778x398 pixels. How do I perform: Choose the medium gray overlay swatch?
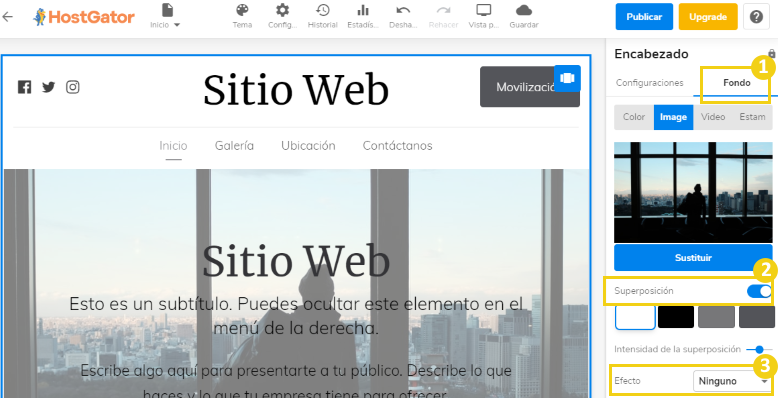tap(716, 317)
